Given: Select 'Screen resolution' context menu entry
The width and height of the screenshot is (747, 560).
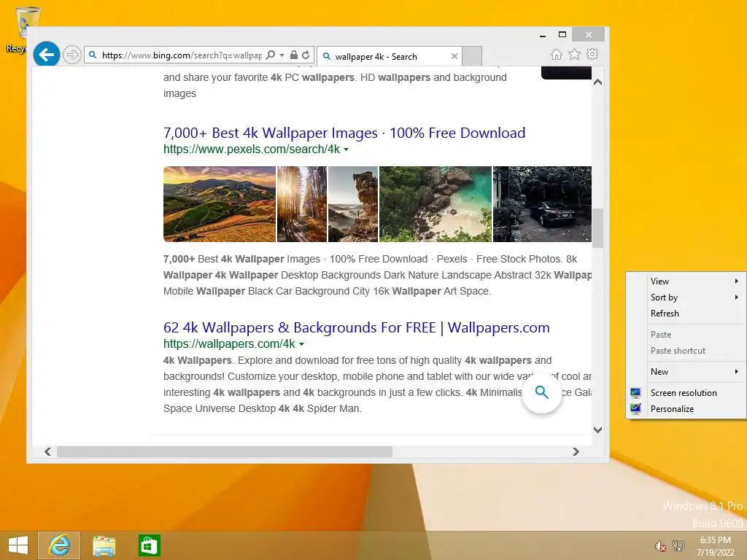Looking at the screenshot, I should 686,393.
